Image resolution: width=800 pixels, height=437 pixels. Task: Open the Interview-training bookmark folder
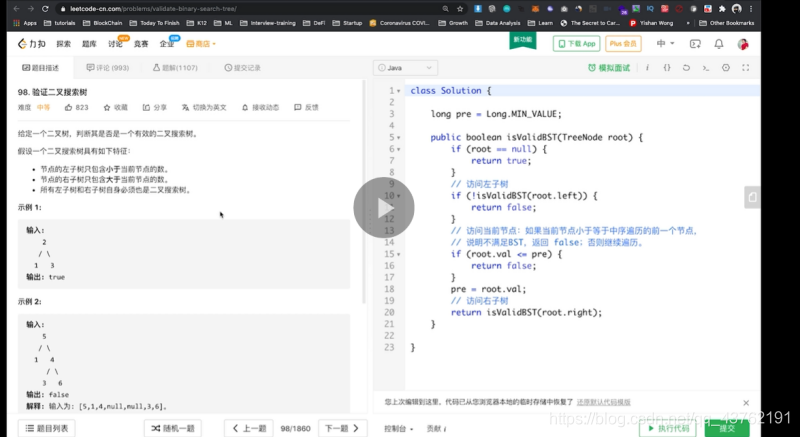267,23
